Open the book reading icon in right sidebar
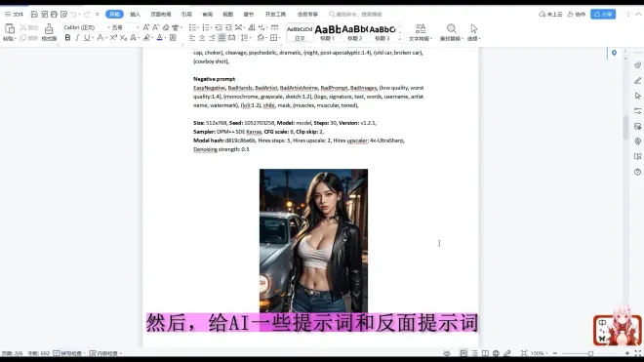Viewport: 644px width, 362px height. [637, 156]
